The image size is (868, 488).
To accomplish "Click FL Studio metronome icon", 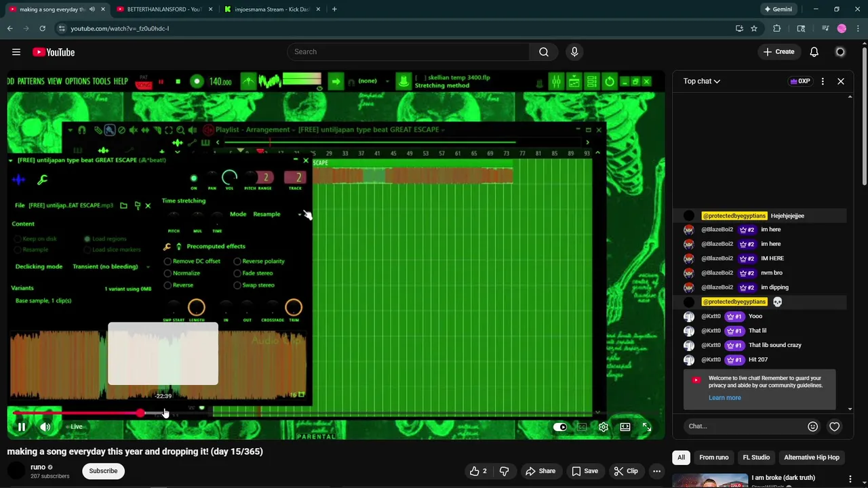I will [x=248, y=82].
